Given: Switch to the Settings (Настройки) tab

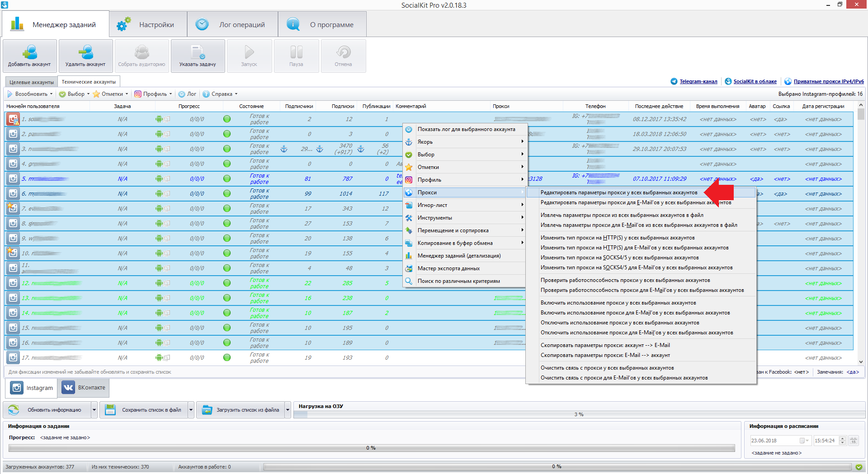Looking at the screenshot, I should tap(148, 24).
